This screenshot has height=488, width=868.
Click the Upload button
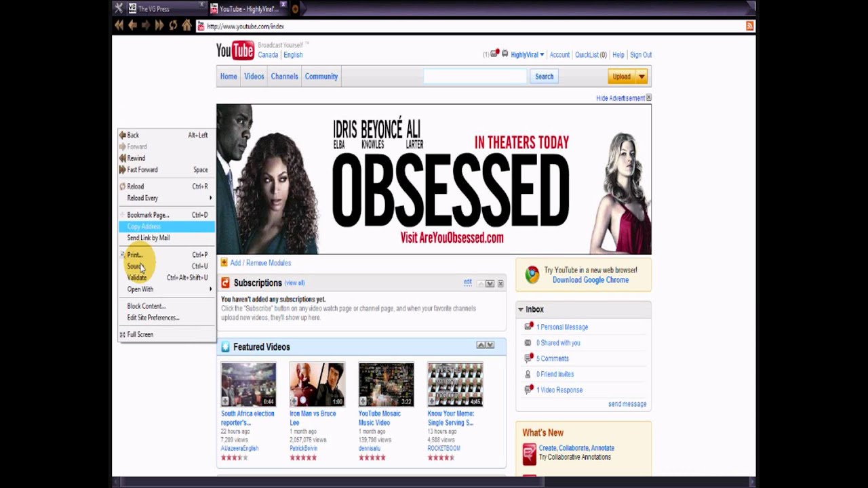(621, 77)
